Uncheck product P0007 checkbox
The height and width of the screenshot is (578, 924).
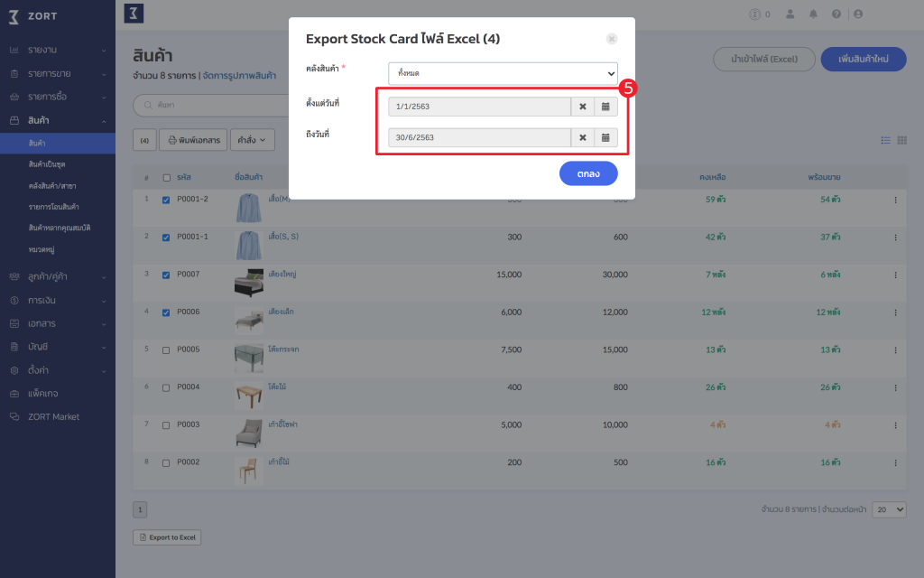(165, 275)
